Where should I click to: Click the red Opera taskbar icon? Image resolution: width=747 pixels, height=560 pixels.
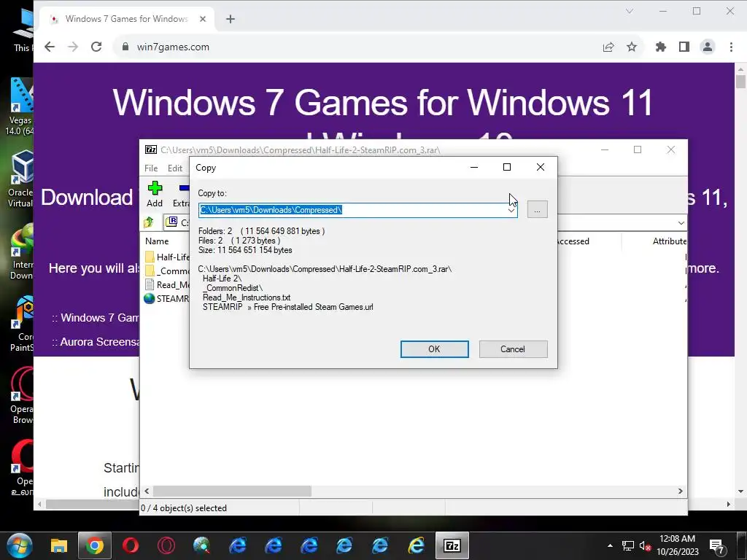coord(130,545)
